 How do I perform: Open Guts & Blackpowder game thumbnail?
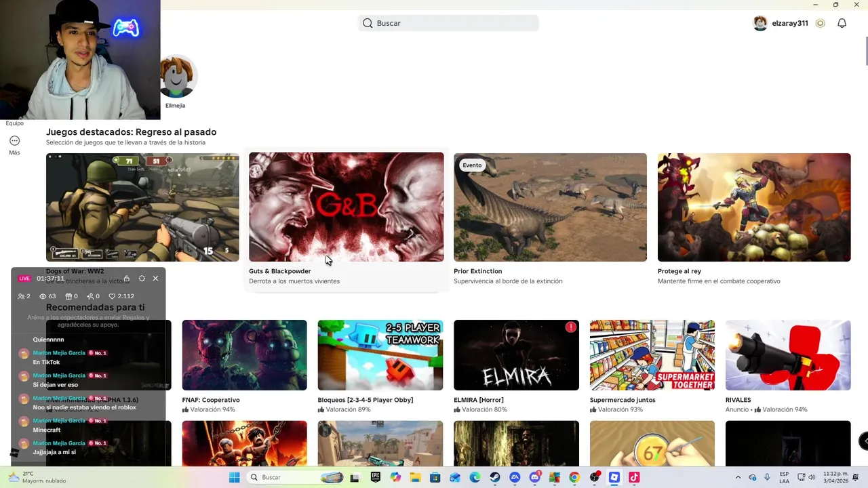coord(347,207)
